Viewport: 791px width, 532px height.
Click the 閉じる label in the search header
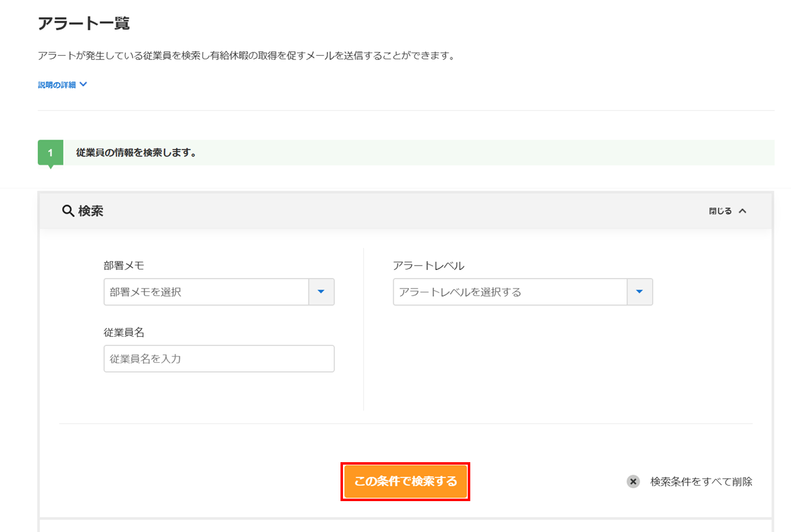point(720,211)
